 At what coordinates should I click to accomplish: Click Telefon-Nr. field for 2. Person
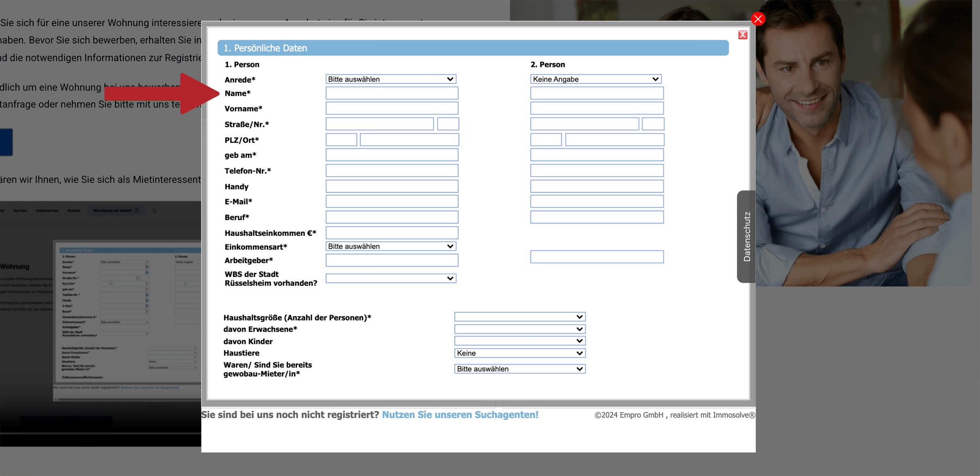597,171
